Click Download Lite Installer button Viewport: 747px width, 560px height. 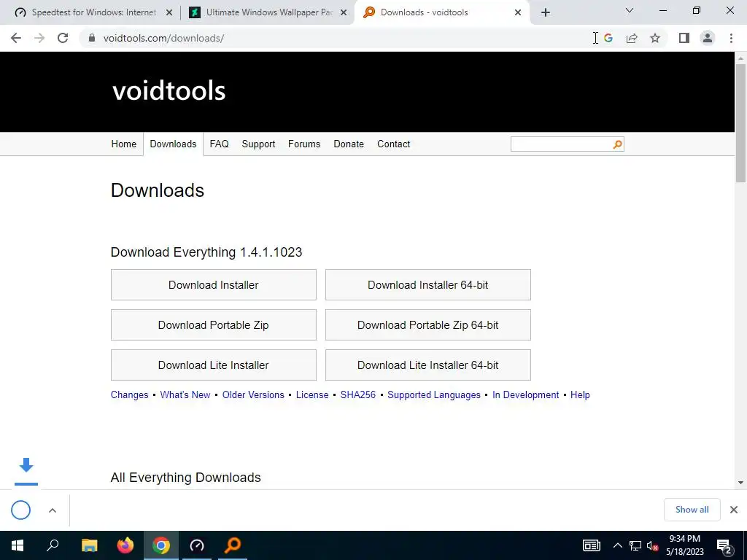[x=214, y=365]
